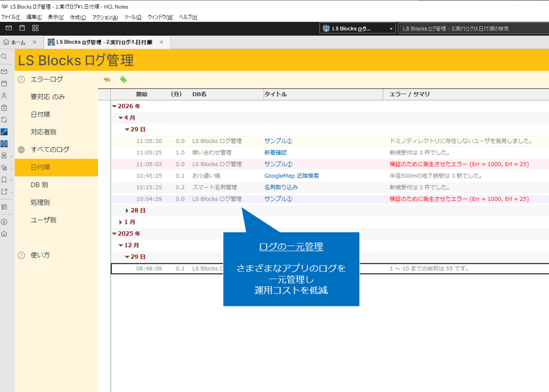
Task: Click the エラー / サマリ column header
Action: point(409,94)
